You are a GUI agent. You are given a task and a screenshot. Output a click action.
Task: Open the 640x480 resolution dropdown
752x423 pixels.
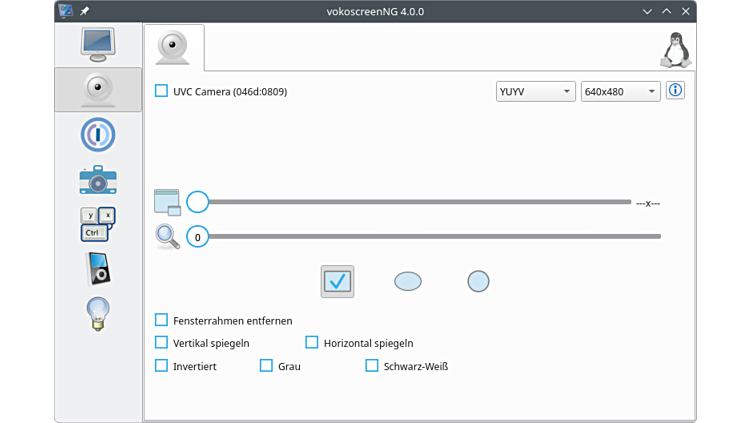pos(620,92)
